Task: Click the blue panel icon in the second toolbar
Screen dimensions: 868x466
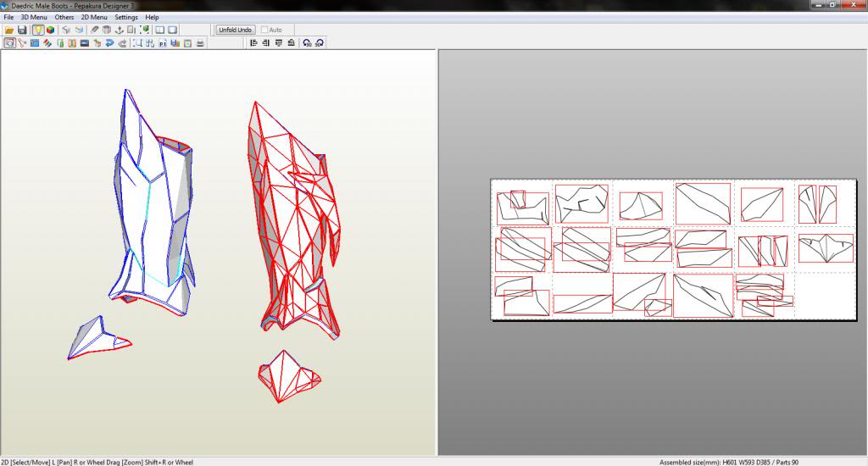Action: tap(34, 43)
